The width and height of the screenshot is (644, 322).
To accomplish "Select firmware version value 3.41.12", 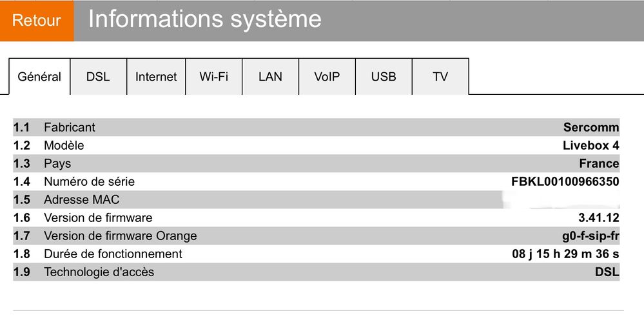I will click(600, 217).
